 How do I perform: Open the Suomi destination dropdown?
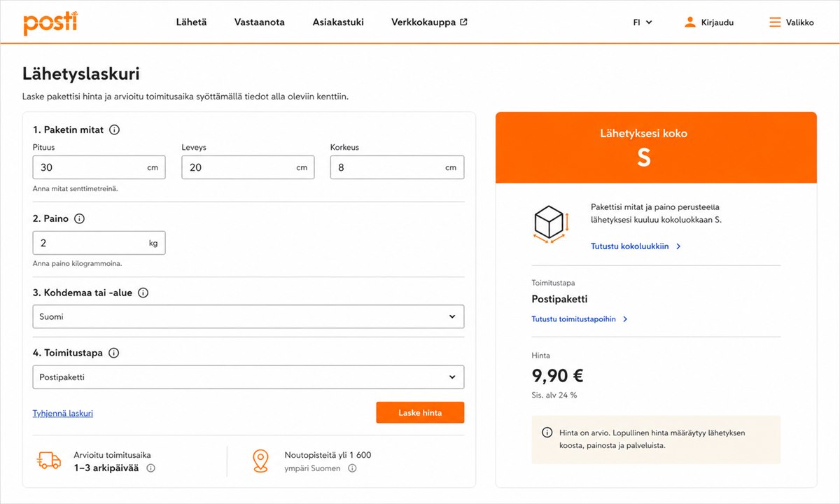(248, 316)
